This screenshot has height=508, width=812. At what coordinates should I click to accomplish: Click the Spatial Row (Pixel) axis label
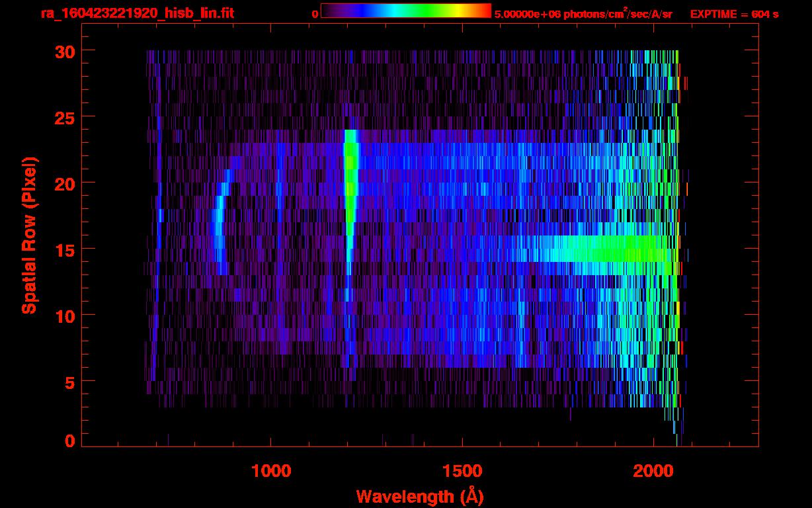(x=29, y=235)
